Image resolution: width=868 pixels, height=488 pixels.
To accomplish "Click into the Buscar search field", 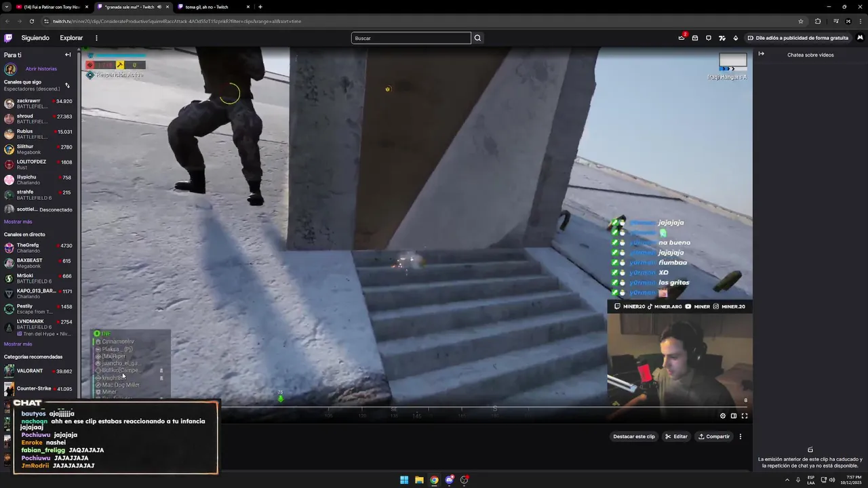I will tap(411, 38).
